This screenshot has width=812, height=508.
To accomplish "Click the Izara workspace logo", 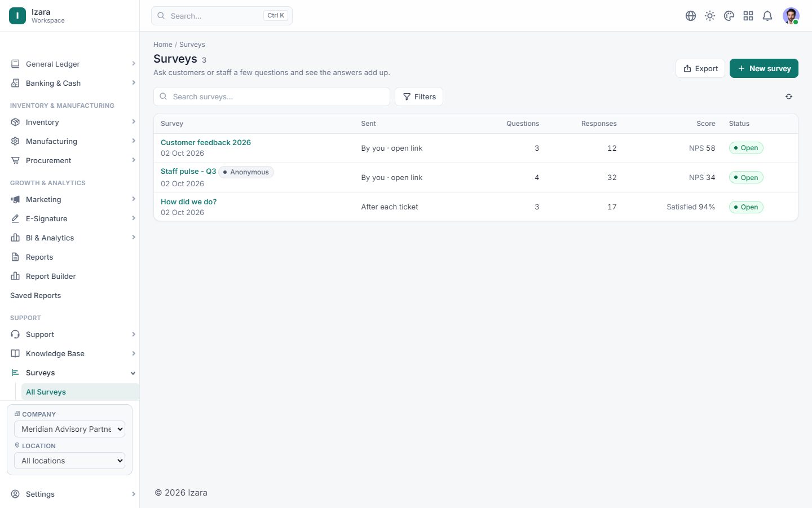I will pos(17,16).
